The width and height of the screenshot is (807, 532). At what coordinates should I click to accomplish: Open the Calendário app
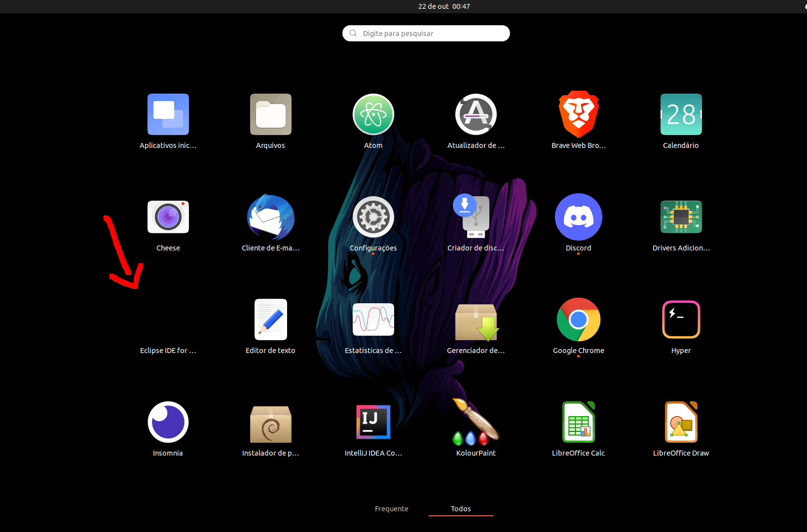pyautogui.click(x=681, y=114)
